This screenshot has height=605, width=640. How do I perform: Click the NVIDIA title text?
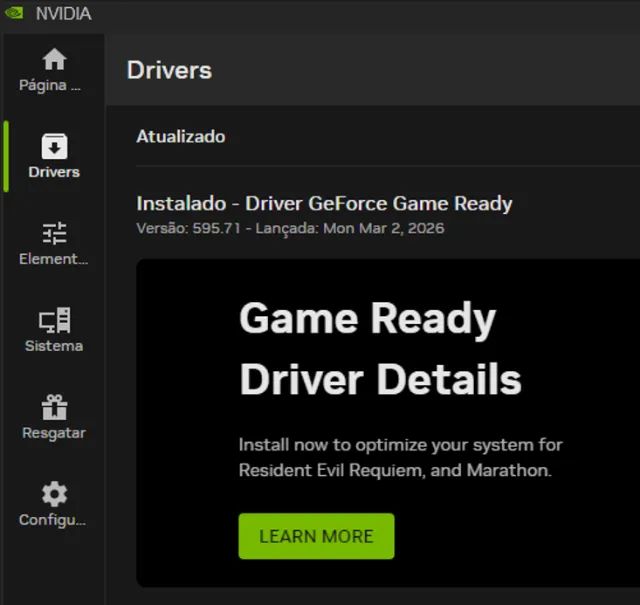click(64, 13)
